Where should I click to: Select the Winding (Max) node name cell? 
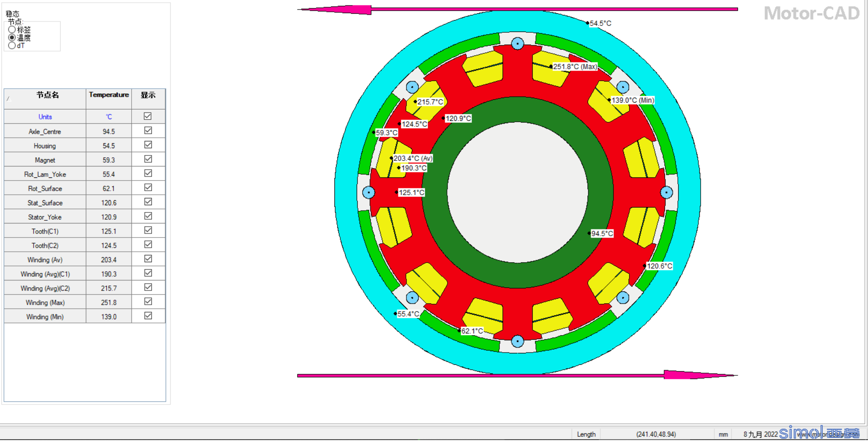click(45, 302)
